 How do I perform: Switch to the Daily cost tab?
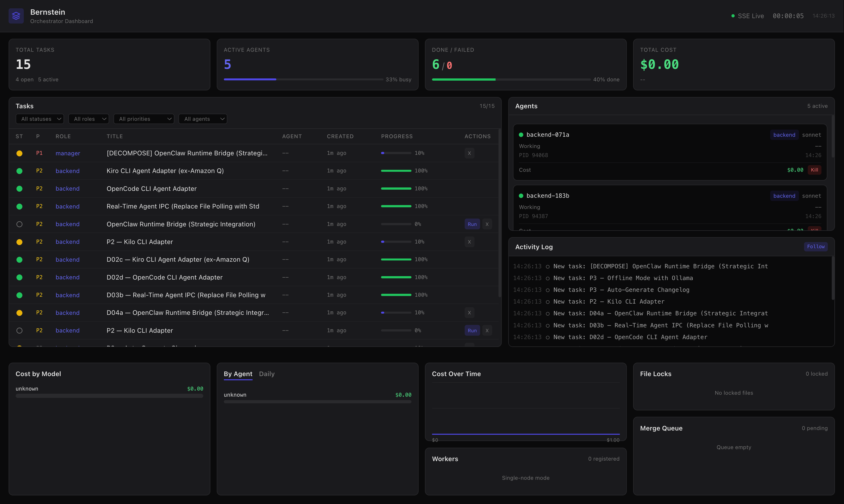click(267, 374)
